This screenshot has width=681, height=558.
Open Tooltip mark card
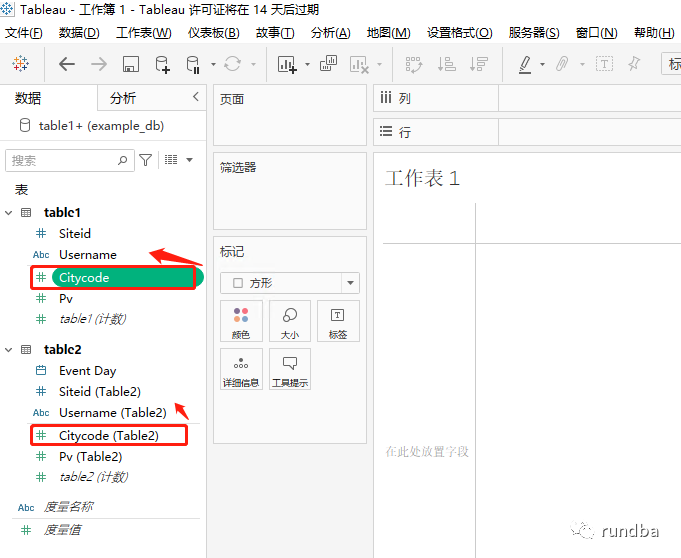point(290,369)
